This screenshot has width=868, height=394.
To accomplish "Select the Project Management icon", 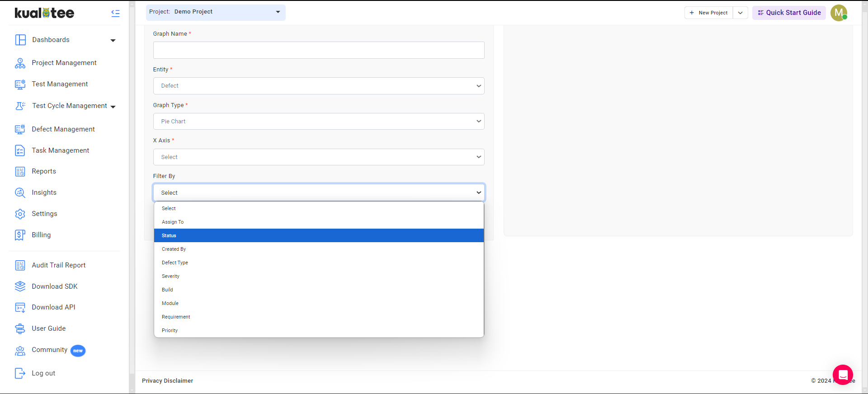I will coord(20,63).
